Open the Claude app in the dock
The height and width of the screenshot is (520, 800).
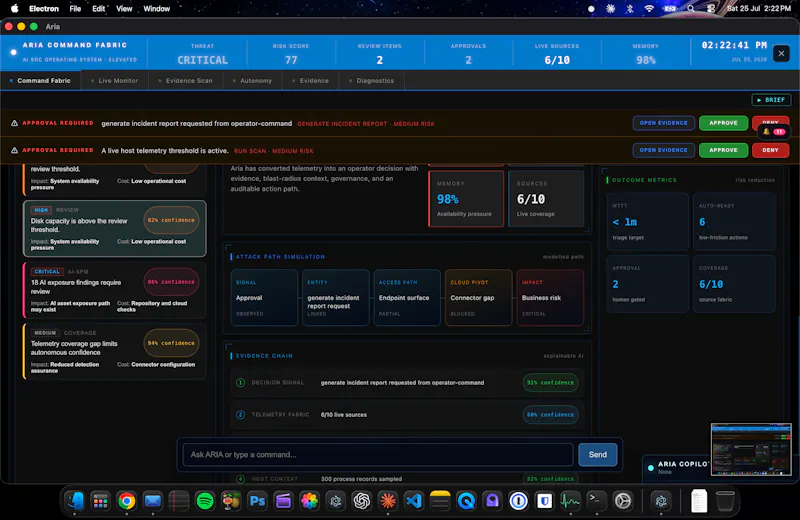click(387, 501)
